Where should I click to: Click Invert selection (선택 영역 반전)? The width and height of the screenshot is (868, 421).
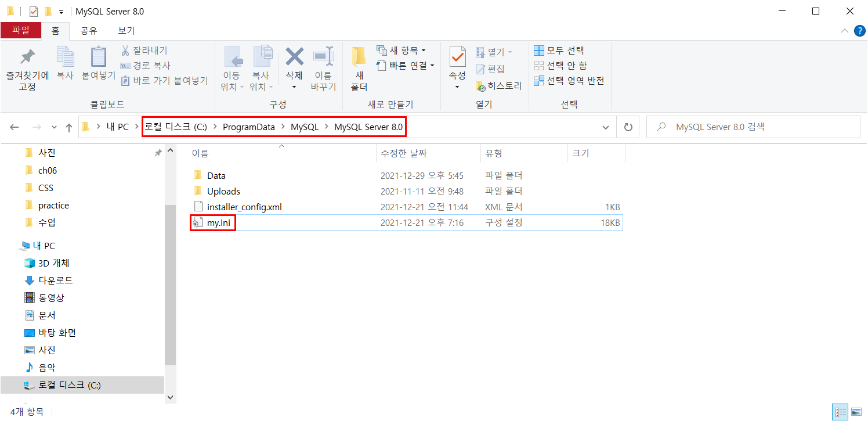[569, 81]
